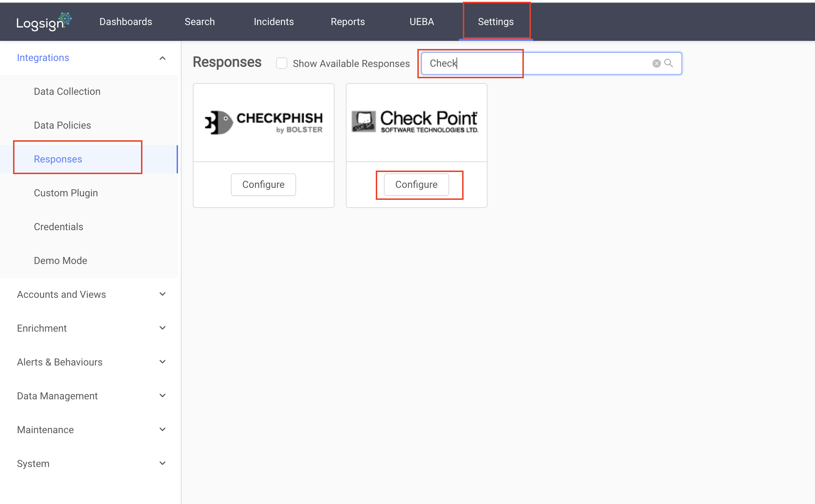Switch to the Reports tab
The width and height of the screenshot is (815, 504).
click(348, 22)
